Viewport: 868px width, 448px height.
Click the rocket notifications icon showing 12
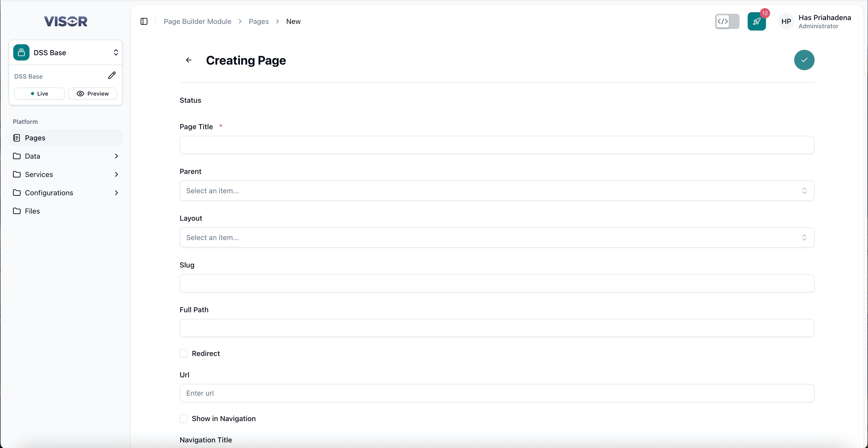pyautogui.click(x=757, y=21)
